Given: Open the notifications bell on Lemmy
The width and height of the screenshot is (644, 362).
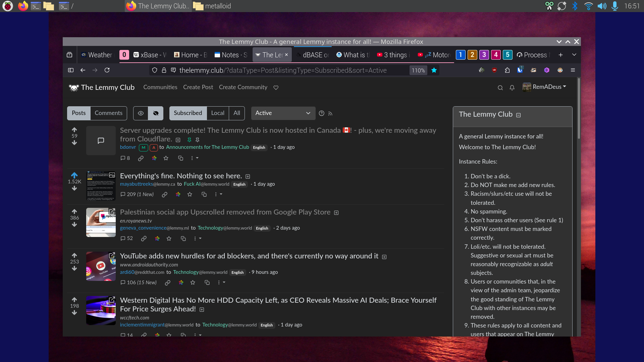Looking at the screenshot, I should pyautogui.click(x=512, y=88).
